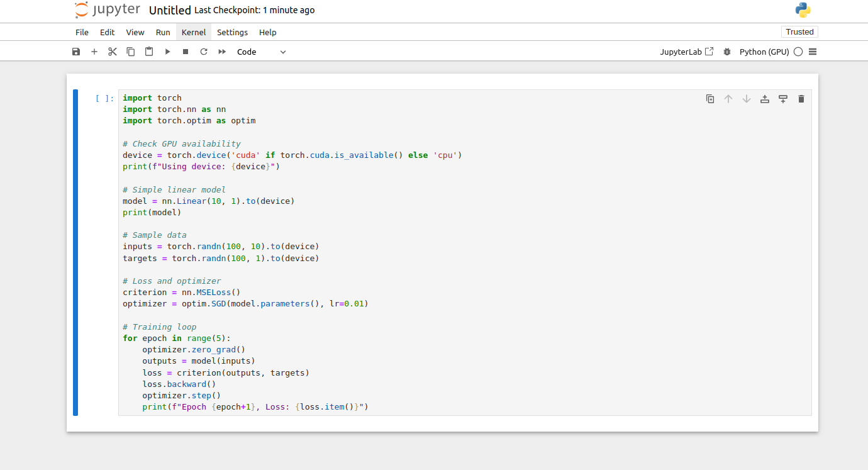Restart the kernel using the circular arrow icon
The width and height of the screenshot is (868, 470).
pos(204,52)
